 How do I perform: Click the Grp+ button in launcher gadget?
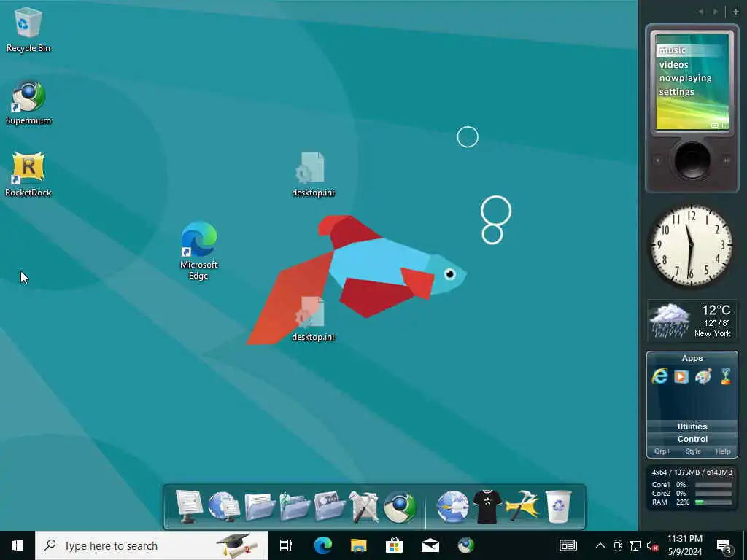662,451
